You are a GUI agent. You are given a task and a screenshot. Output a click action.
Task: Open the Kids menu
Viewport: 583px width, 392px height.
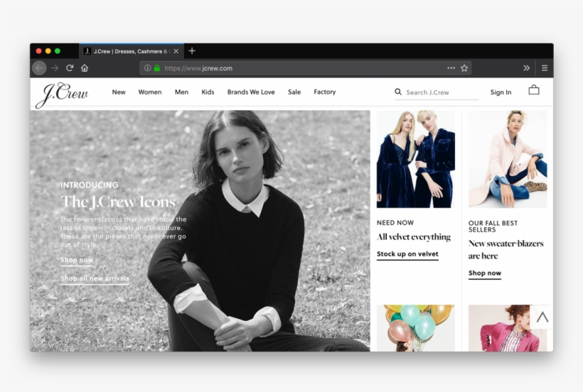(x=208, y=92)
